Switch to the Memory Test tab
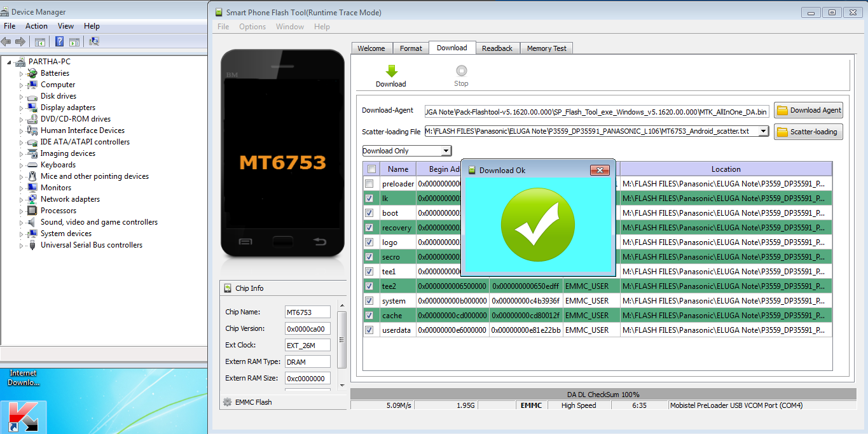 pos(547,48)
